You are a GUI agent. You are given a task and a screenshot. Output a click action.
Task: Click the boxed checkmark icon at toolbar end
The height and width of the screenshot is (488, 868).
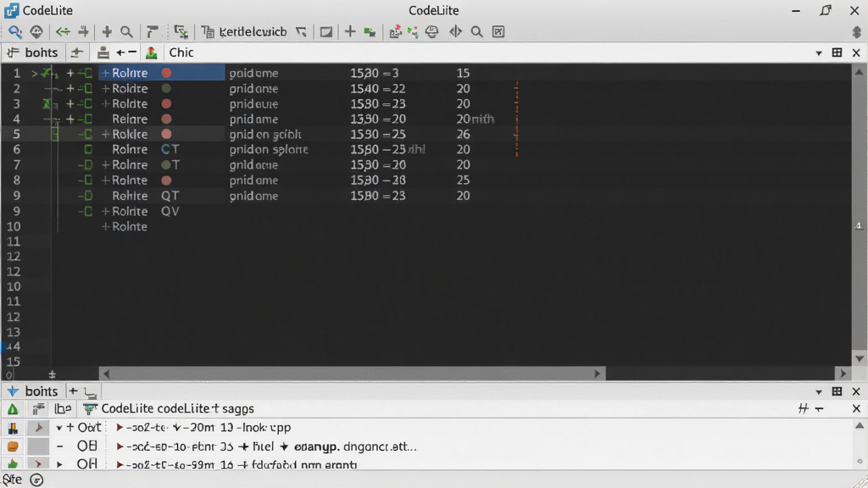[x=498, y=31]
